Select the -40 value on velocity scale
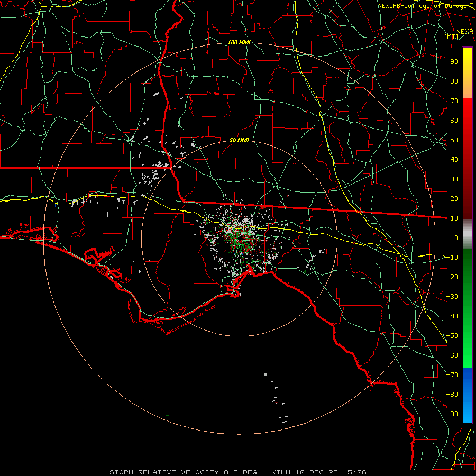 point(452,316)
